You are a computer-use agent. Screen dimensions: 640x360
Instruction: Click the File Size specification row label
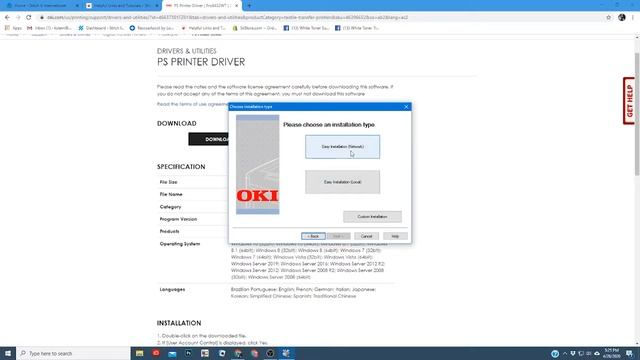coord(168,182)
